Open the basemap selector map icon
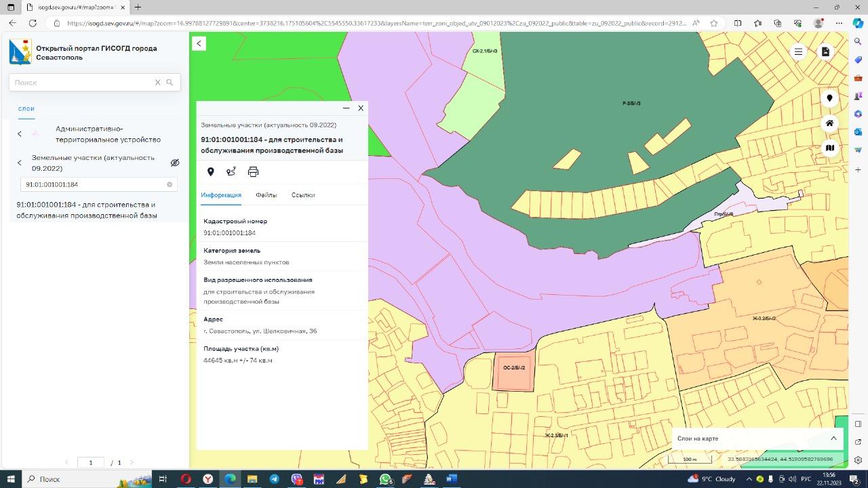Screen dimensions: 868x488 [829, 148]
